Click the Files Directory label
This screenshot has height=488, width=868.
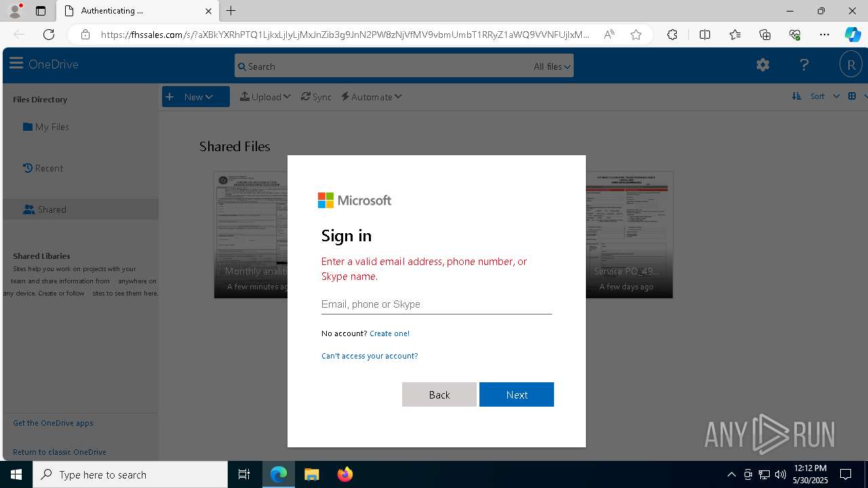40,100
